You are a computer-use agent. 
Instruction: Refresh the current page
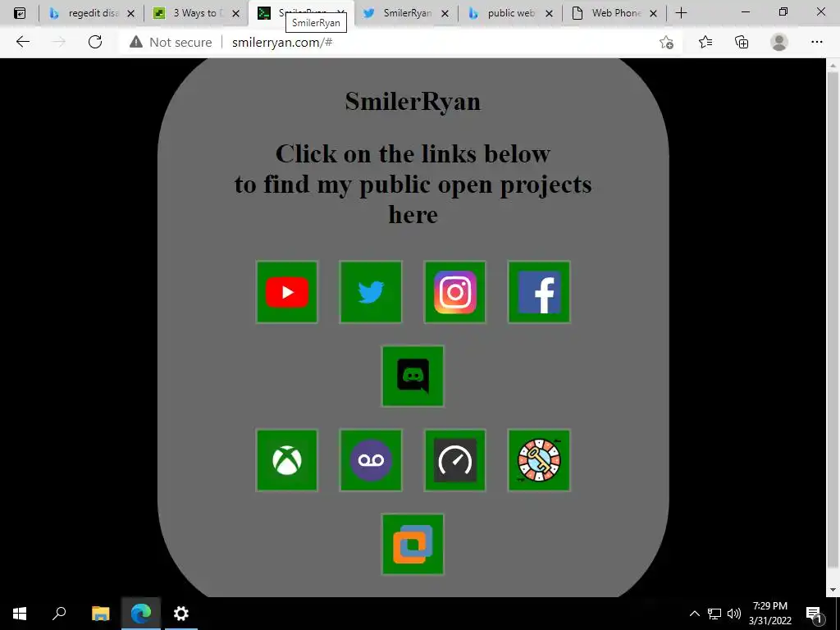coord(95,42)
